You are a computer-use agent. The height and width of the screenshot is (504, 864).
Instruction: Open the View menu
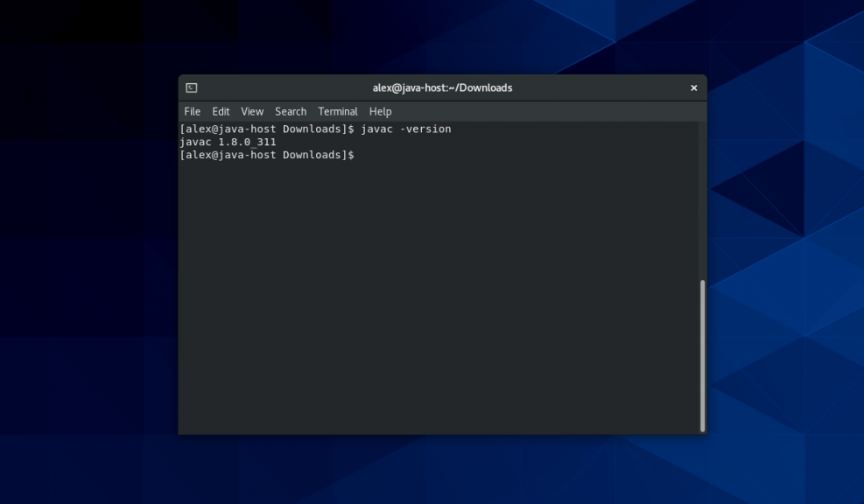[252, 111]
